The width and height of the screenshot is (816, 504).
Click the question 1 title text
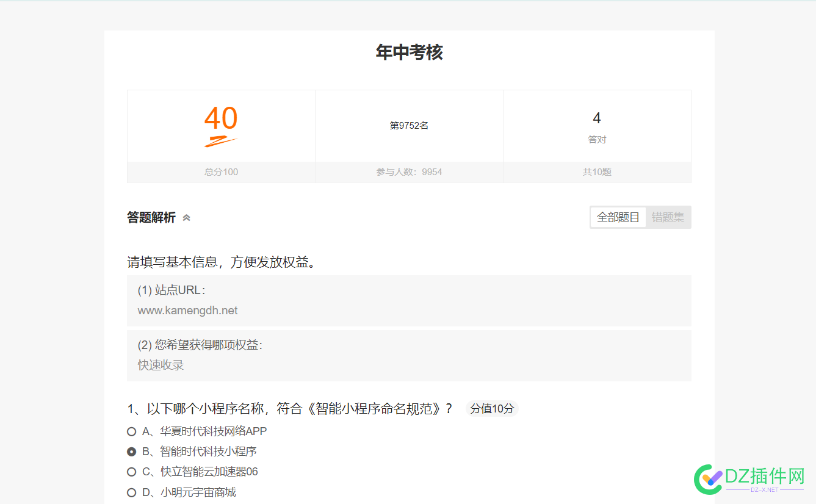click(290, 409)
